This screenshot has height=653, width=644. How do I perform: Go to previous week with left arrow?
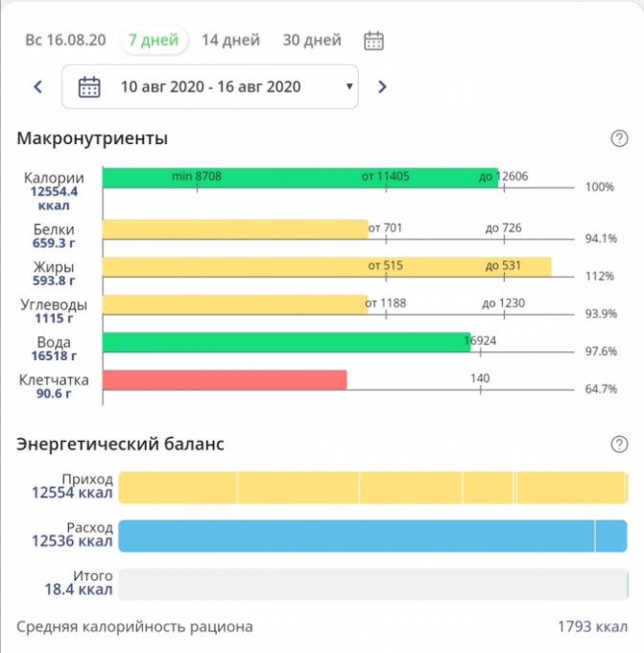[38, 86]
